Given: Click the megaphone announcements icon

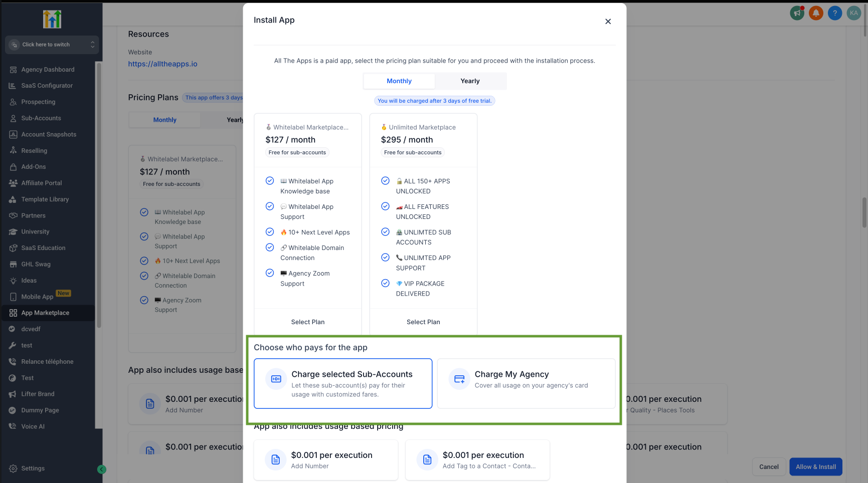Looking at the screenshot, I should (x=797, y=14).
